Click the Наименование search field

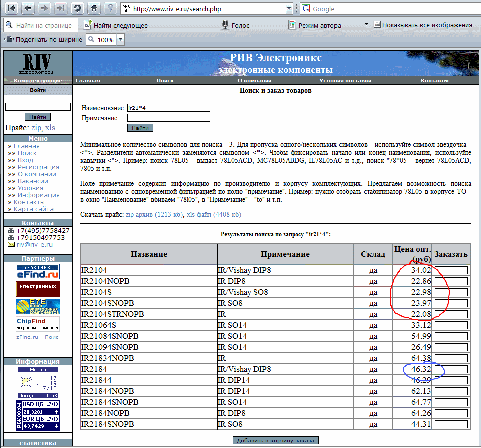coord(169,108)
